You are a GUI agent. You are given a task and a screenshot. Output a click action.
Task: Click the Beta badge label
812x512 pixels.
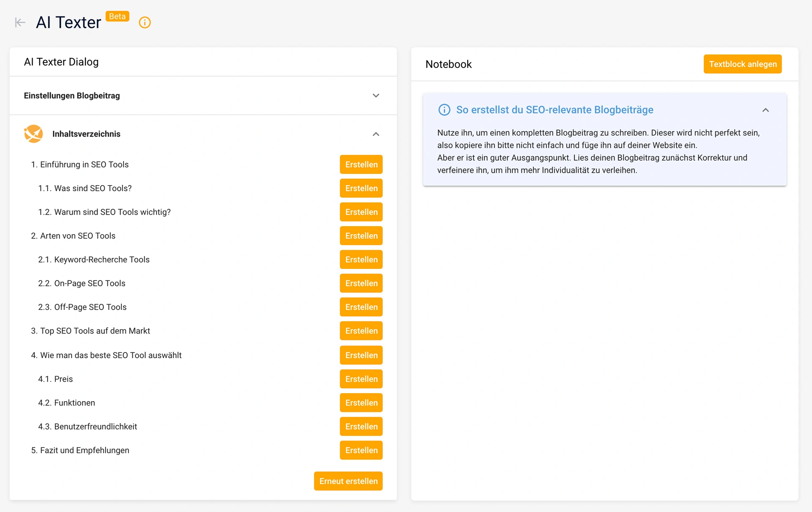tap(117, 16)
